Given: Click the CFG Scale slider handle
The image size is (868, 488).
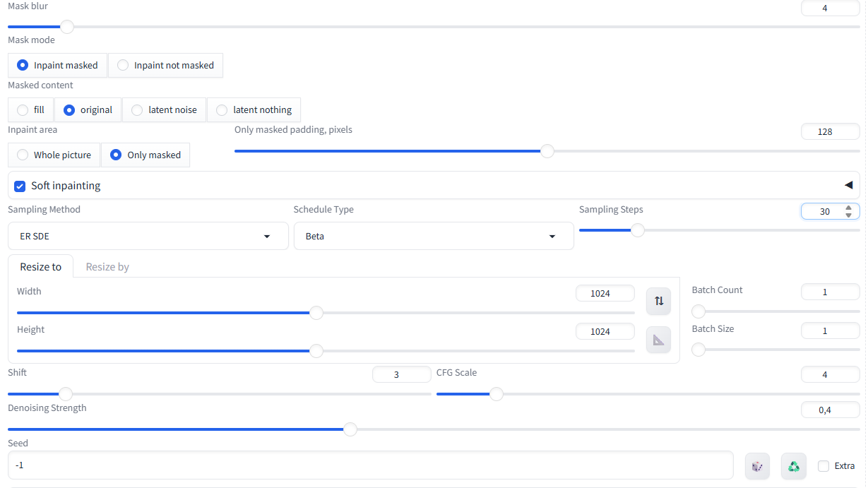Looking at the screenshot, I should [x=497, y=393].
